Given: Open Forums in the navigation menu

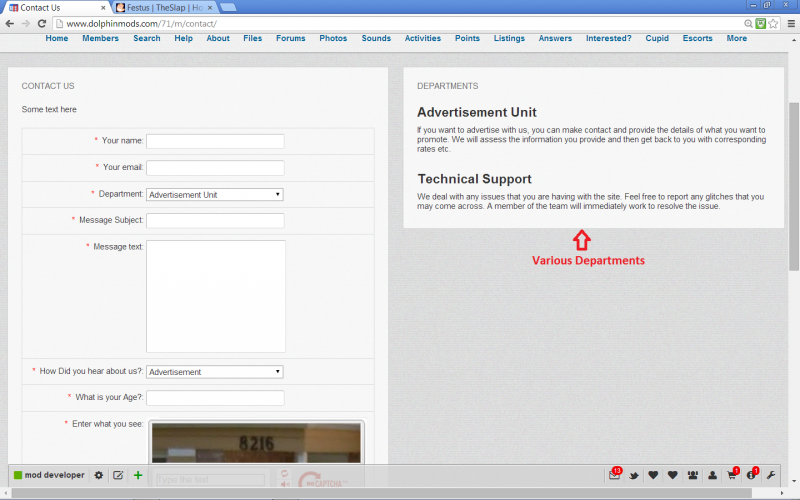Looking at the screenshot, I should point(291,38).
